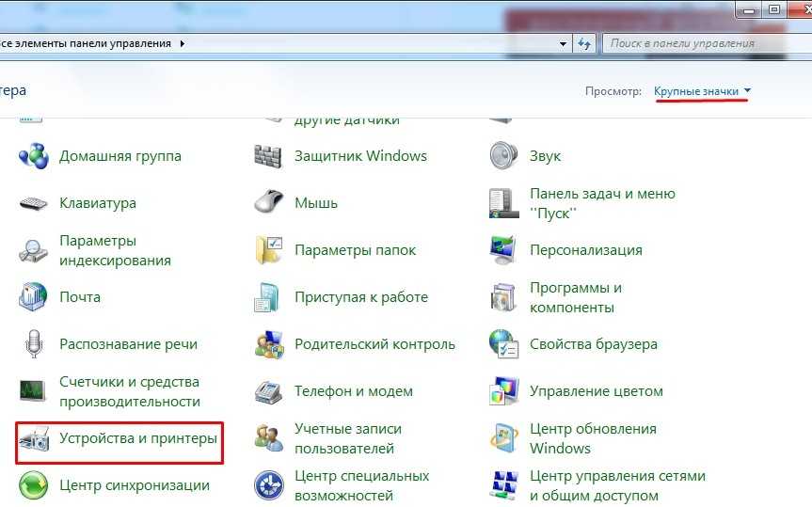
Task: Click the Клавиатура keyboard icon
Action: point(34,203)
